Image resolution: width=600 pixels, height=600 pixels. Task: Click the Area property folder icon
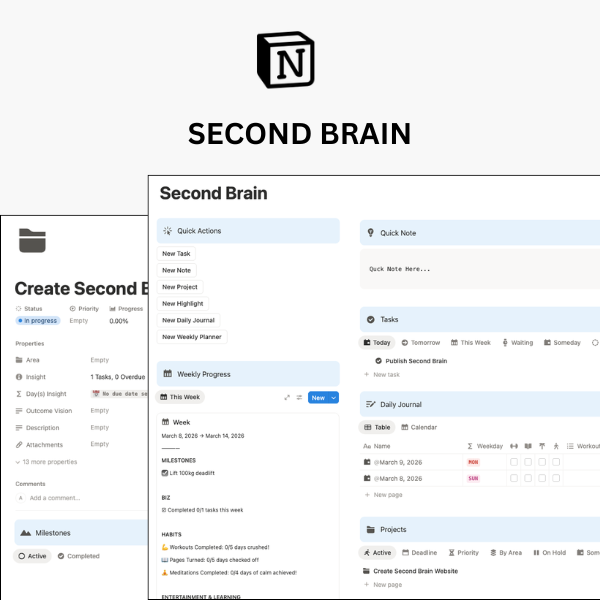[x=19, y=360]
